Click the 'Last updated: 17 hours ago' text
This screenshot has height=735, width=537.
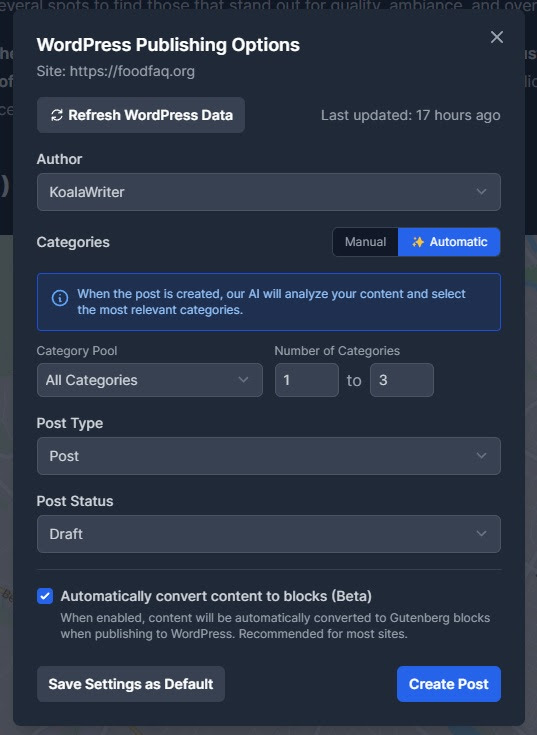[410, 115]
